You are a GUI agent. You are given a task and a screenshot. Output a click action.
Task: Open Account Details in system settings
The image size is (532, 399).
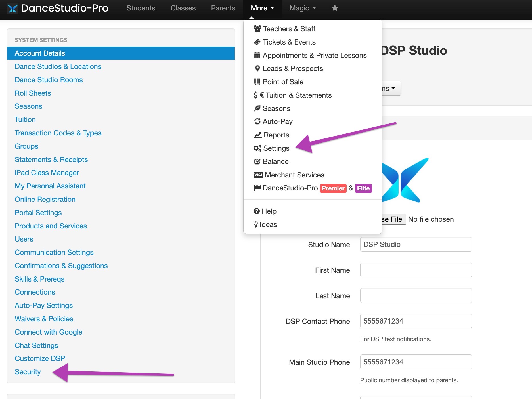coord(121,53)
